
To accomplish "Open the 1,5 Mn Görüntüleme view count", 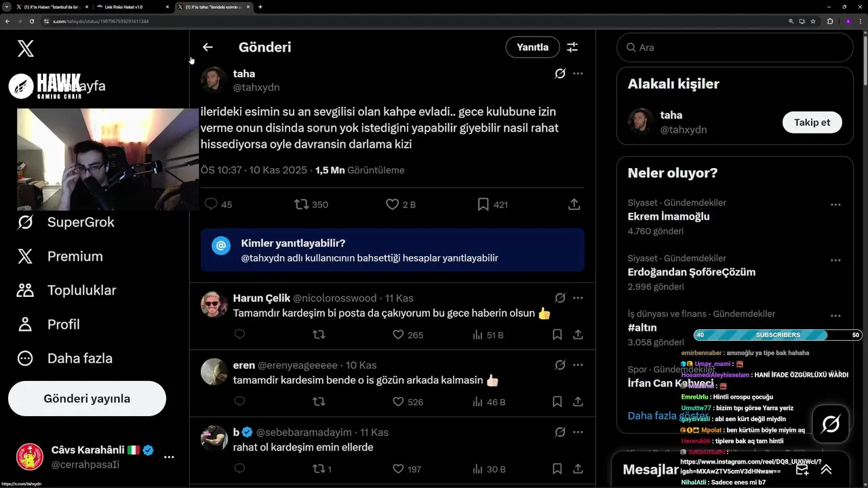I will (x=359, y=170).
